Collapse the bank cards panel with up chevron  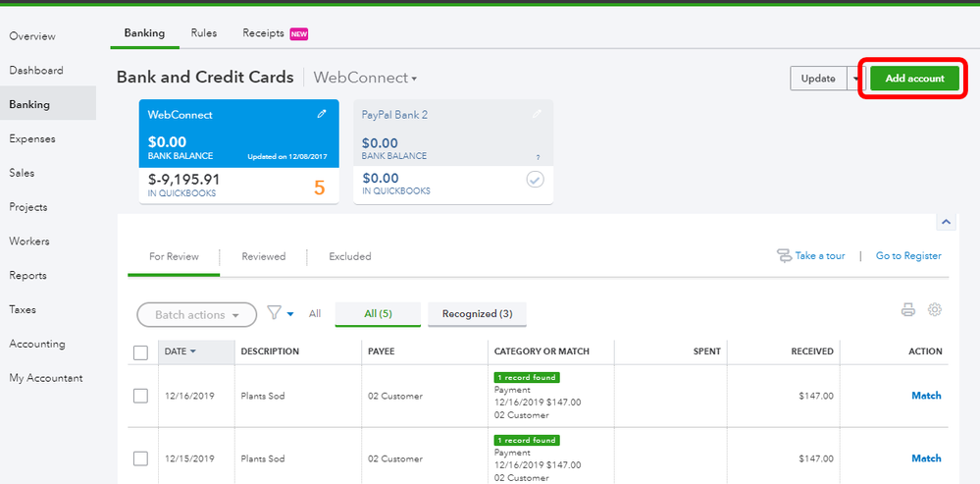947,221
